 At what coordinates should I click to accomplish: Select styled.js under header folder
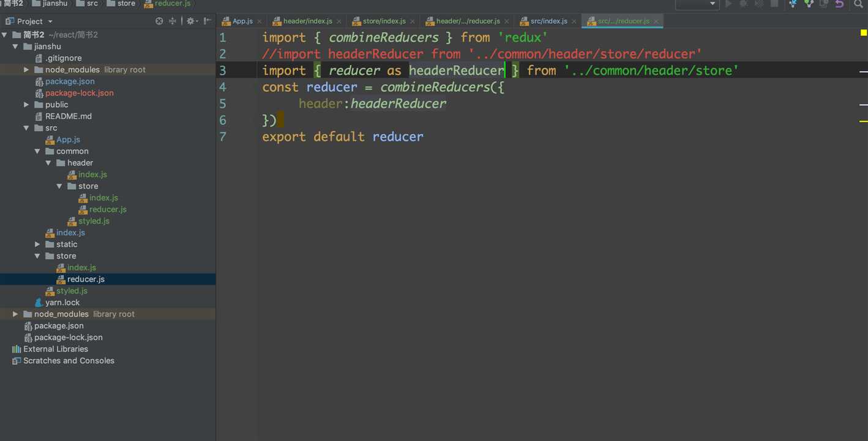pos(94,221)
